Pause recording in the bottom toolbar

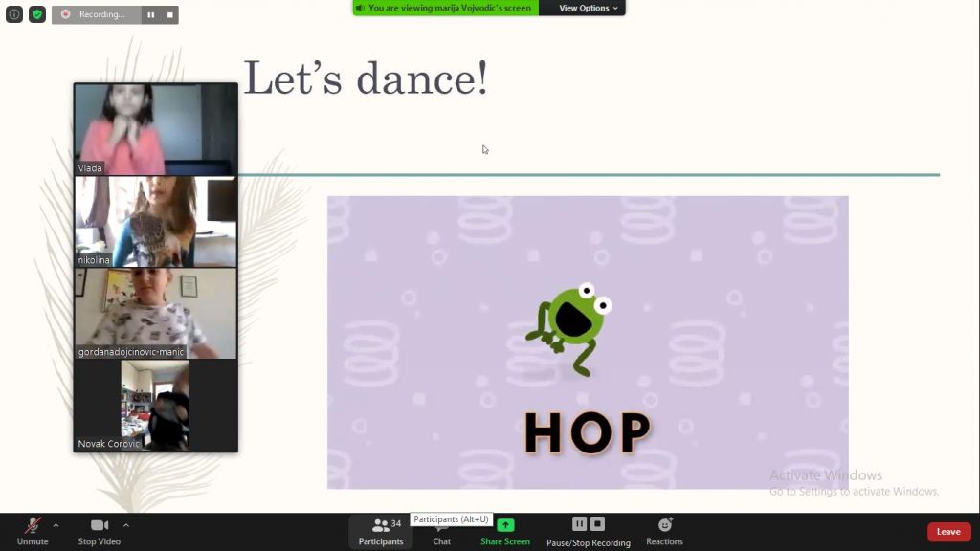[579, 523]
